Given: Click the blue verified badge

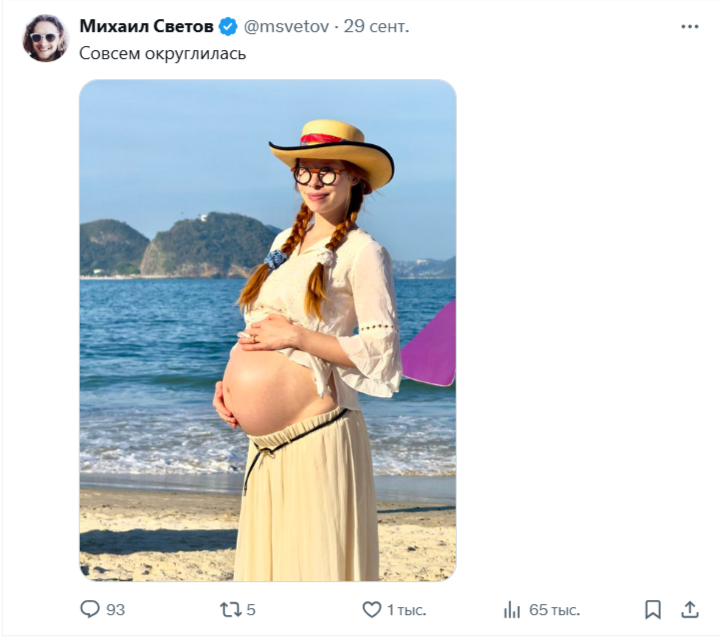Looking at the screenshot, I should click(x=229, y=27).
